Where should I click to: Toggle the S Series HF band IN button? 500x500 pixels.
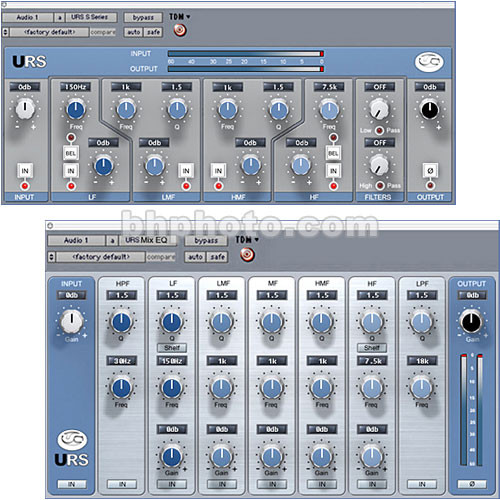(333, 171)
